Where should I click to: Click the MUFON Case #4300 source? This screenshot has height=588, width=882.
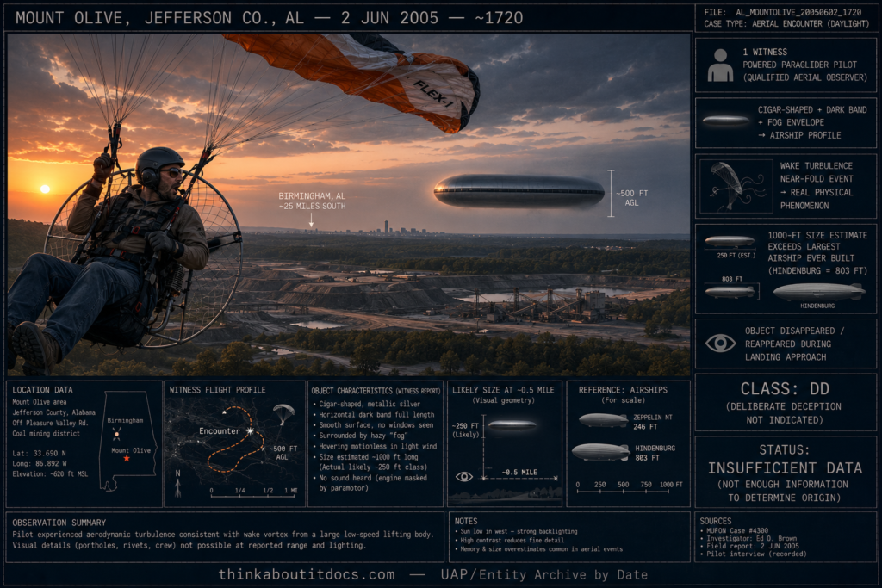click(734, 530)
